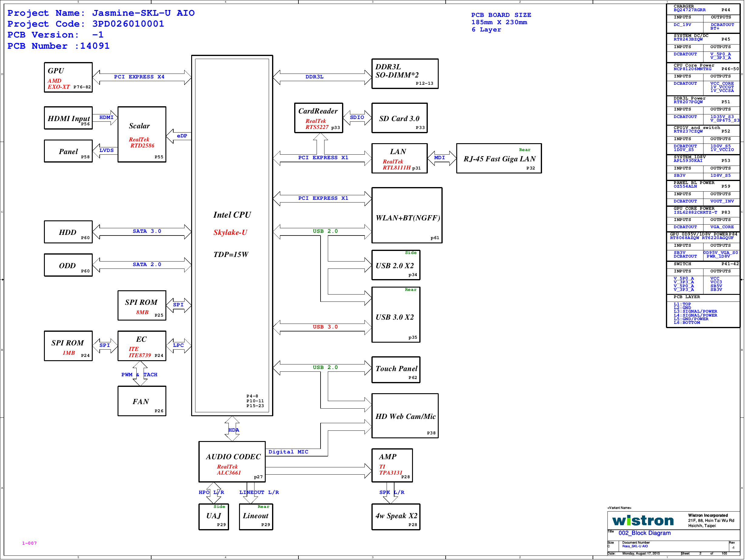Select the WLAN+BT(NGFF) block
Image resolution: width=745 pixels, height=560 pixels.
tap(407, 216)
